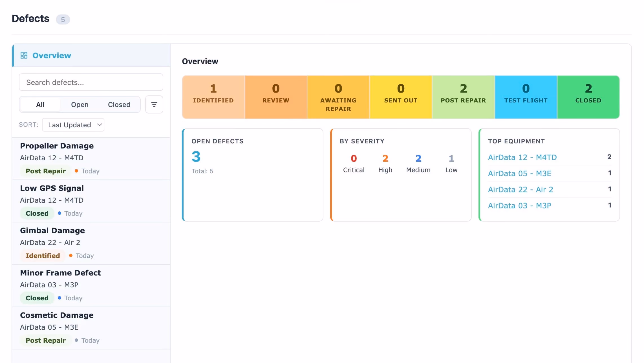Click the Total: 5 label

point(202,171)
